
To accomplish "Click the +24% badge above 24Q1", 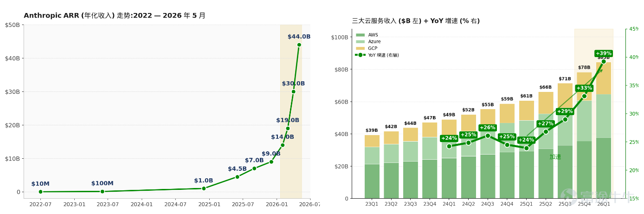I will pos(449,138).
